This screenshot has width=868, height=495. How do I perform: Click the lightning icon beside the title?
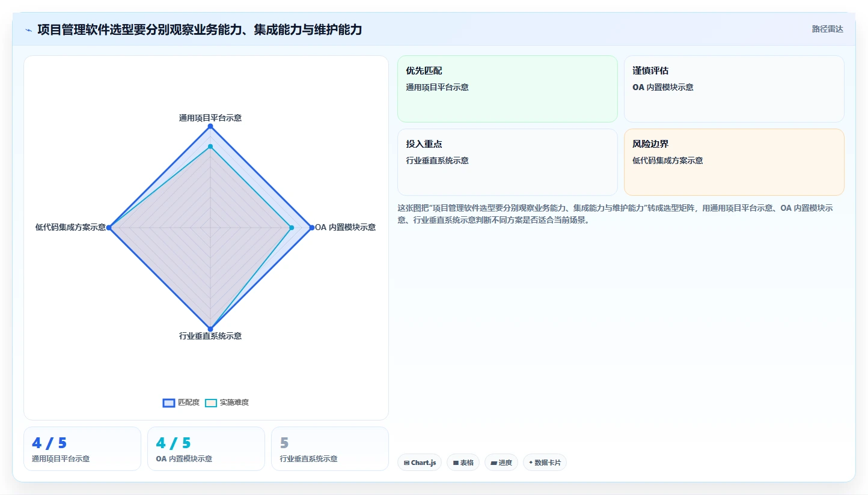point(28,29)
